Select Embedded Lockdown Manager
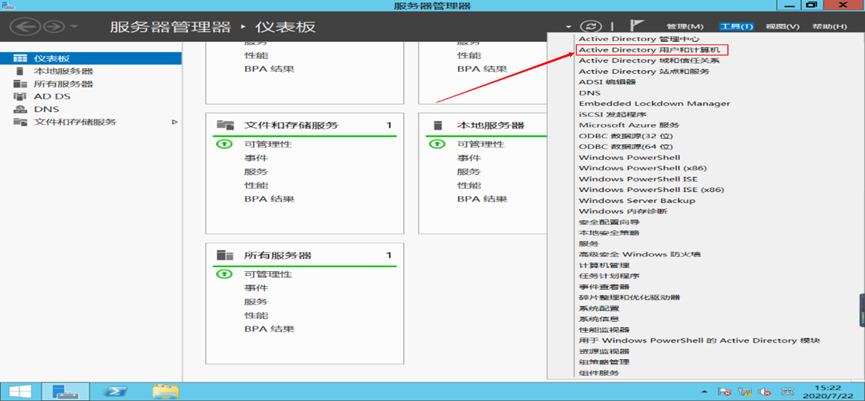Image resolution: width=865 pixels, height=401 pixels. 654,104
